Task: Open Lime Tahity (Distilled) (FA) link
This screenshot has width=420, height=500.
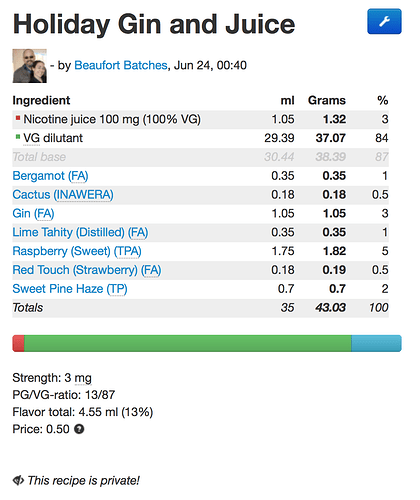Action: (x=80, y=232)
